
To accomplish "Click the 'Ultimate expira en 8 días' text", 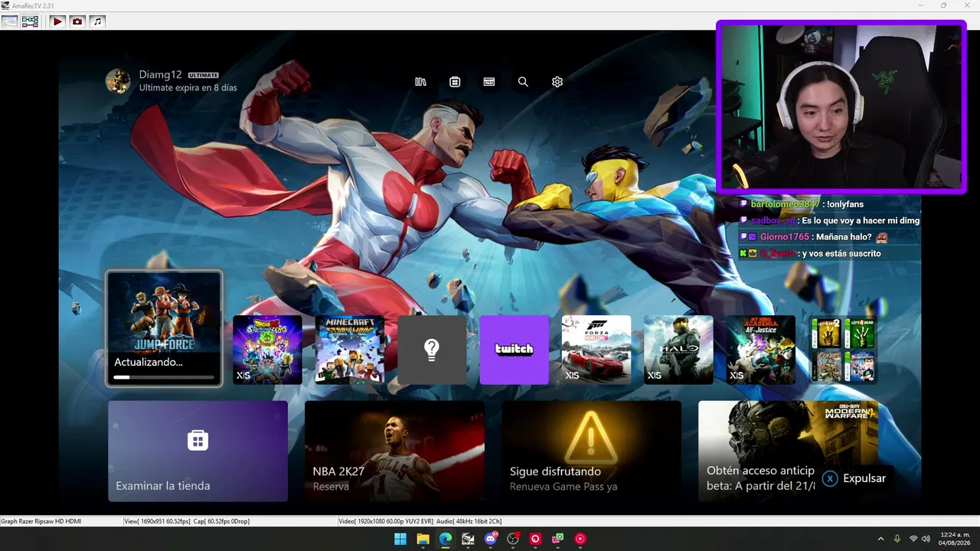I will pyautogui.click(x=188, y=88).
